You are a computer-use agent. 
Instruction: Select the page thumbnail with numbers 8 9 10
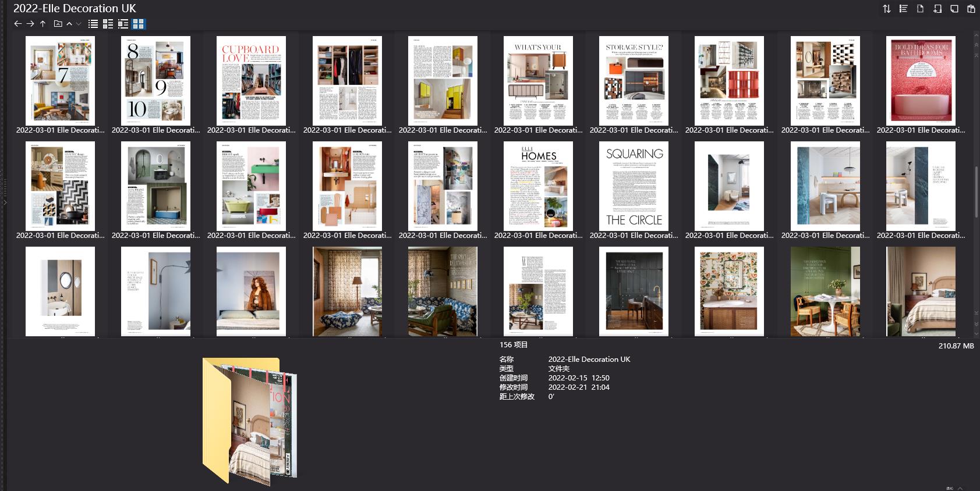pyautogui.click(x=155, y=80)
